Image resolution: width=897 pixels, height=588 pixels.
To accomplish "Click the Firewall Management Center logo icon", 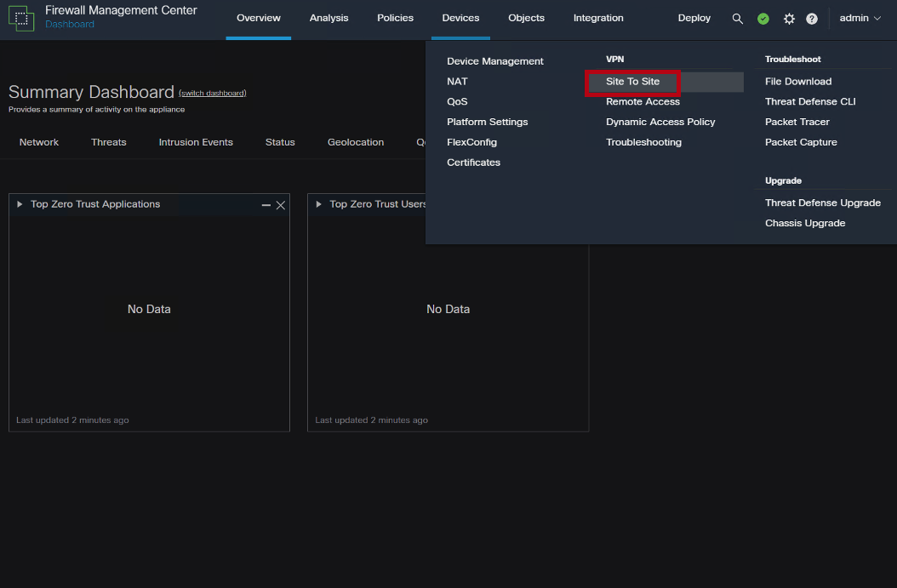I will click(21, 19).
